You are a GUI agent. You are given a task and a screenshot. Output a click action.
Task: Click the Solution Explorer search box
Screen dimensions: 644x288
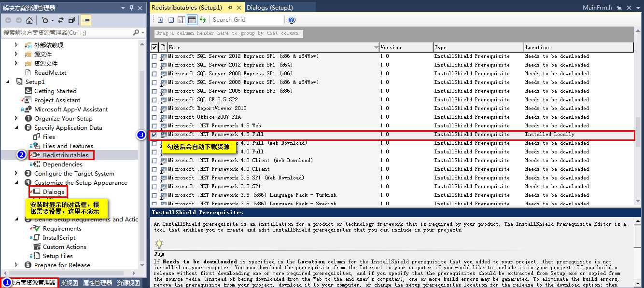coord(67,32)
